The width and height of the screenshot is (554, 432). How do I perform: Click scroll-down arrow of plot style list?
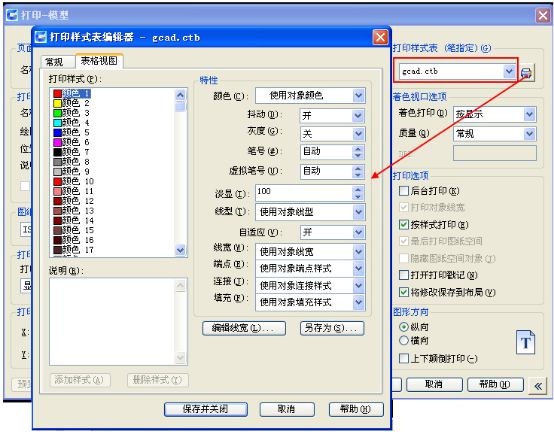(x=181, y=250)
